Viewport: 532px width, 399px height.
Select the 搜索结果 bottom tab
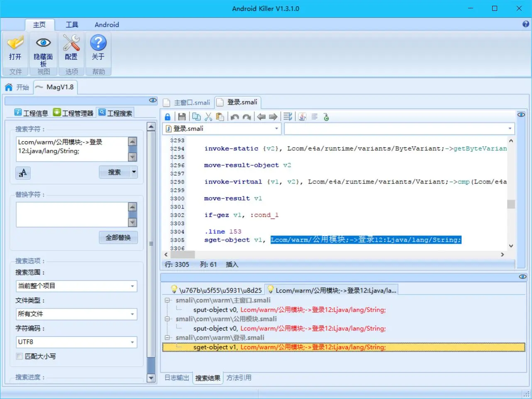208,378
